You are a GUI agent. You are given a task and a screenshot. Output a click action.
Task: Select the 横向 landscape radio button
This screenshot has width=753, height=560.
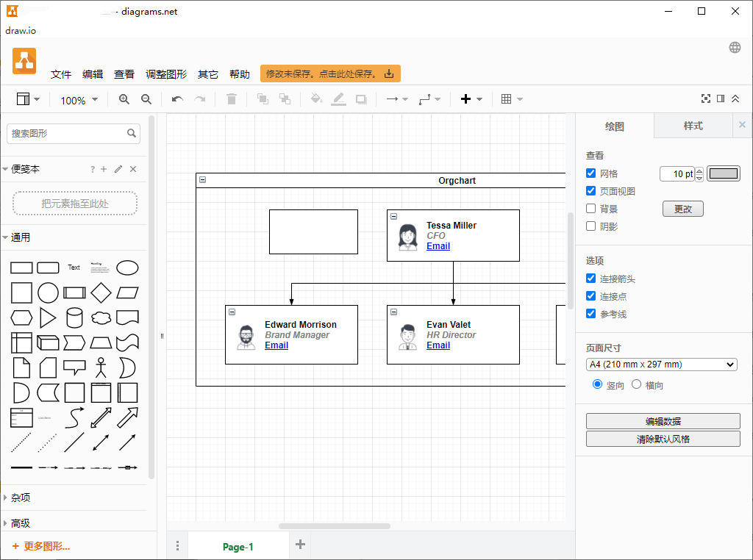(x=636, y=384)
